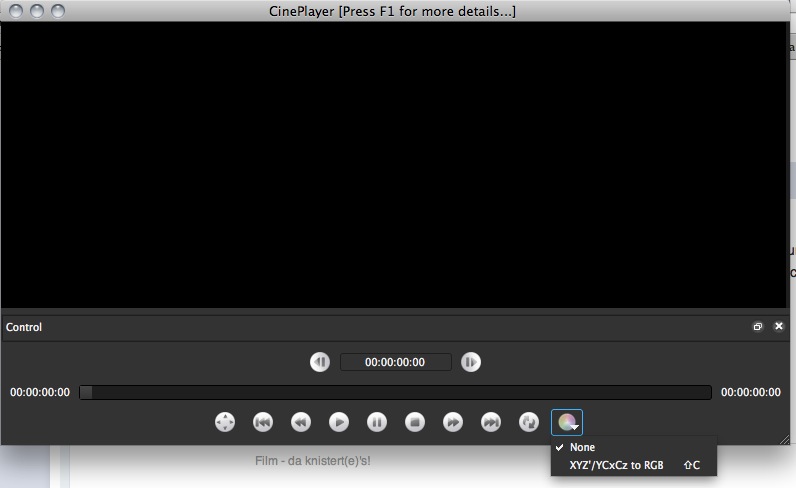Stop playback using the stop button
Image resolution: width=796 pixels, height=488 pixels.
pos(415,422)
